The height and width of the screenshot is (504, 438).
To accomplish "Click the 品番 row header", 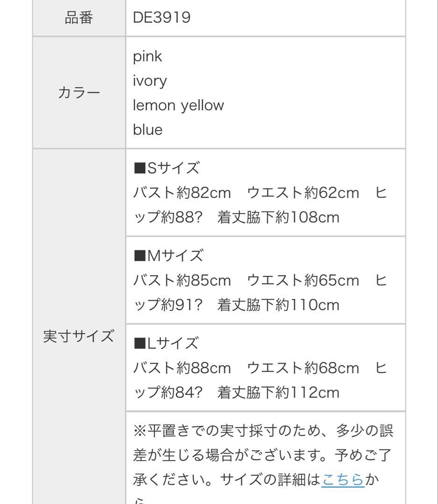I will pyautogui.click(x=79, y=18).
